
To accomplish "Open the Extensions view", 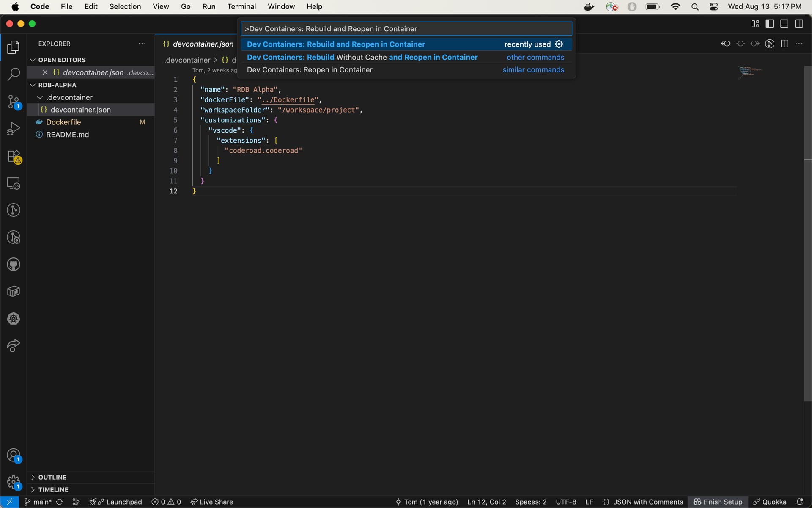I will click(x=14, y=156).
